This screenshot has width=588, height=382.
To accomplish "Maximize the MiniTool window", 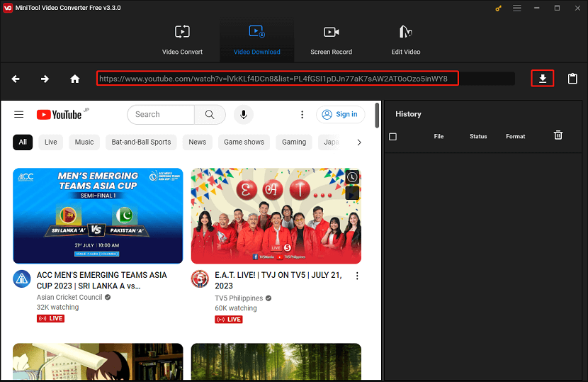I will (x=557, y=8).
